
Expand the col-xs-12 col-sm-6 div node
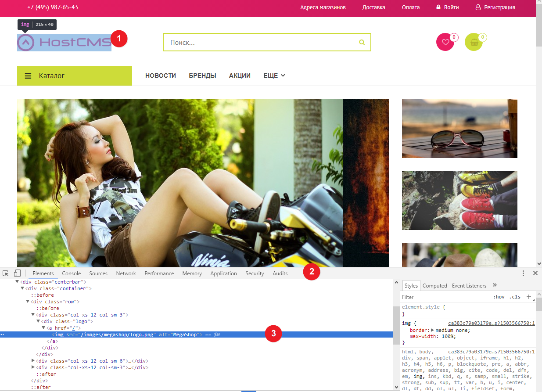(x=33, y=361)
